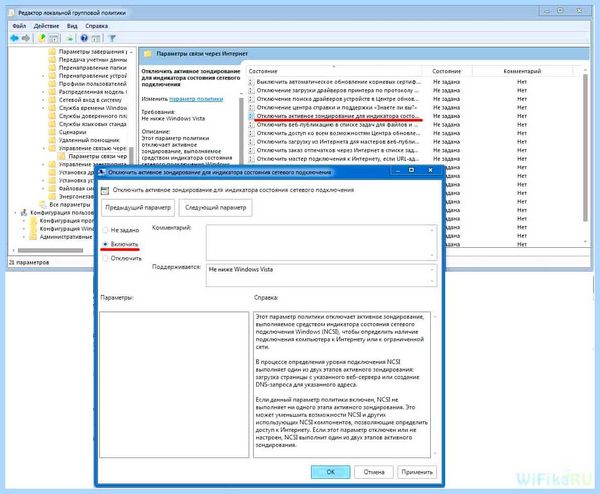This screenshot has height=494, width=600.
Task: Click folder icon of 'Удаленный помощник' node
Action: pos(52,140)
